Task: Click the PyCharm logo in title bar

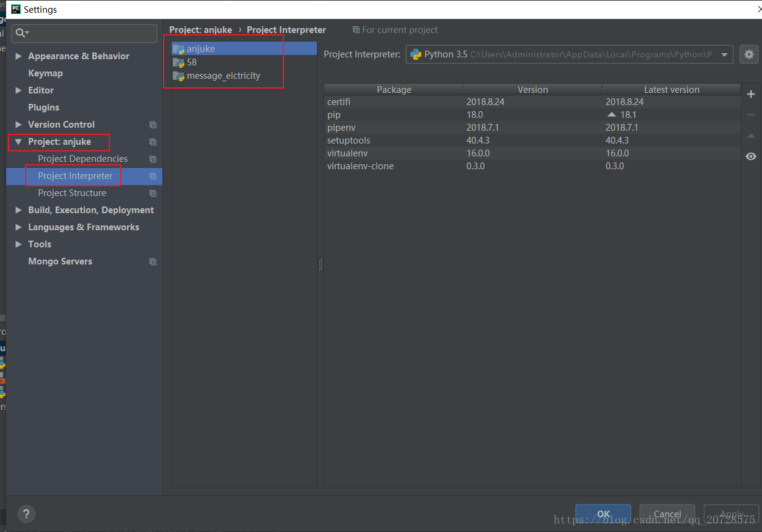Action: click(16, 9)
